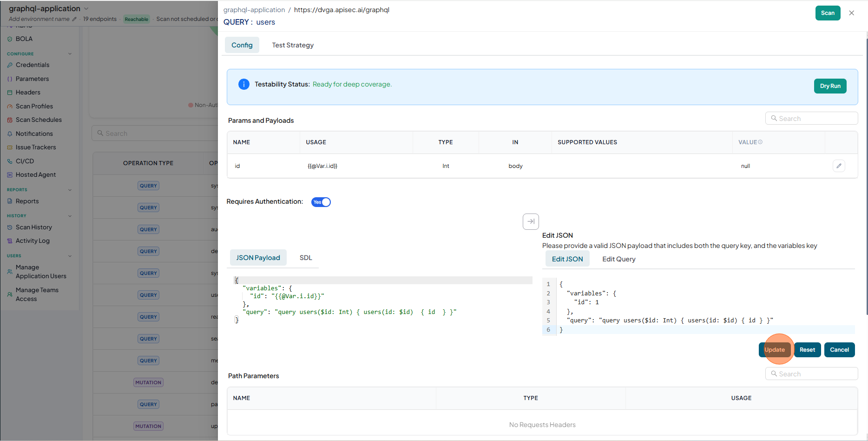Click the blue info icon beside Testability Status

(243, 84)
